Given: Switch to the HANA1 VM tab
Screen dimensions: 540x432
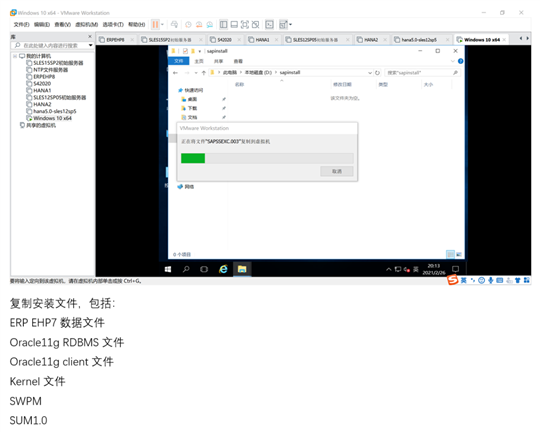Looking at the screenshot, I should (262, 40).
